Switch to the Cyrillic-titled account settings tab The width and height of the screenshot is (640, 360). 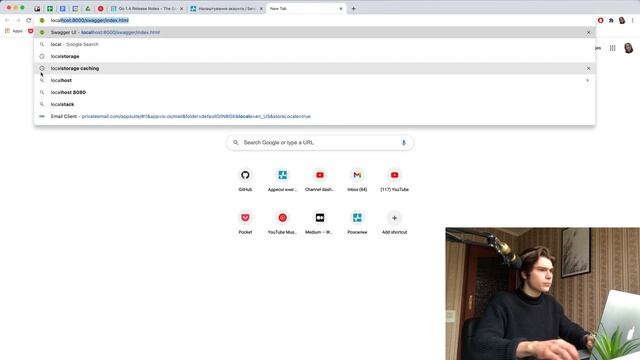coord(227,8)
